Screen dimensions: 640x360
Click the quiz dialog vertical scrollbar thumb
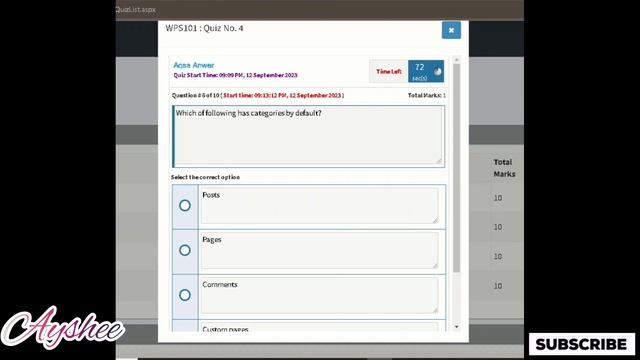tap(456, 168)
